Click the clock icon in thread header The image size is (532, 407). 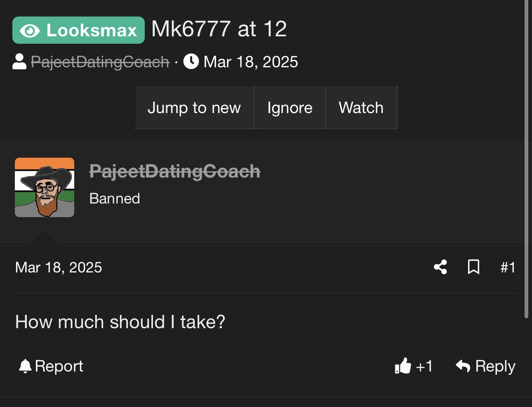(191, 62)
